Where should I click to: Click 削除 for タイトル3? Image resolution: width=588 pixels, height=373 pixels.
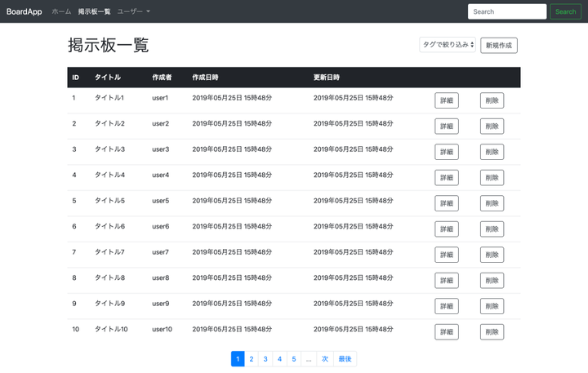tap(492, 152)
